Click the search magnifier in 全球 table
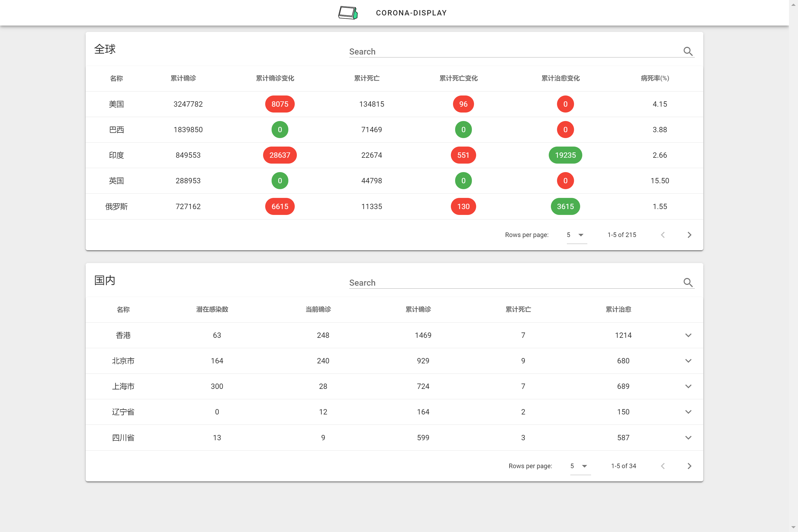798x532 pixels. pos(688,51)
